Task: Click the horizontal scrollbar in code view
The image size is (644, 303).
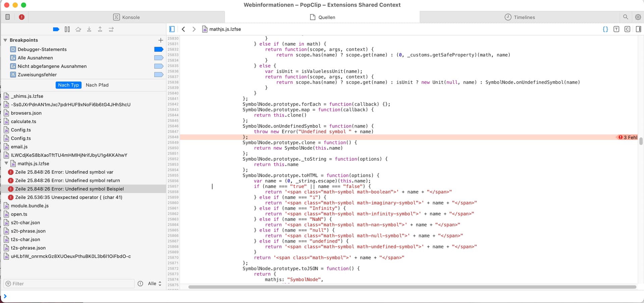Action: (x=412, y=287)
